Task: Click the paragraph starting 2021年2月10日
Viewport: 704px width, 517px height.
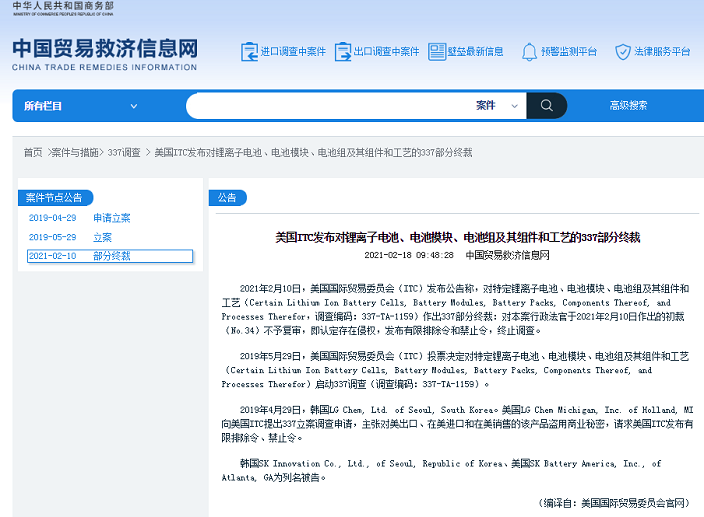Action: point(455,310)
